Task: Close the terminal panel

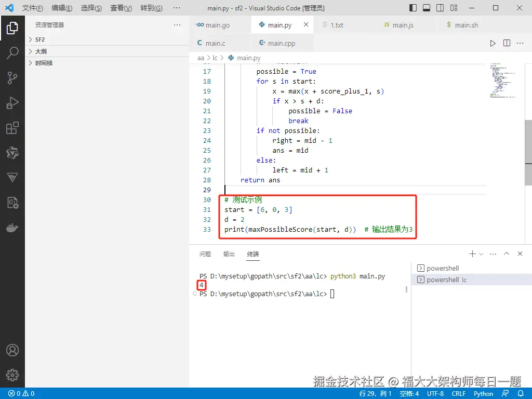Action: coord(520,254)
